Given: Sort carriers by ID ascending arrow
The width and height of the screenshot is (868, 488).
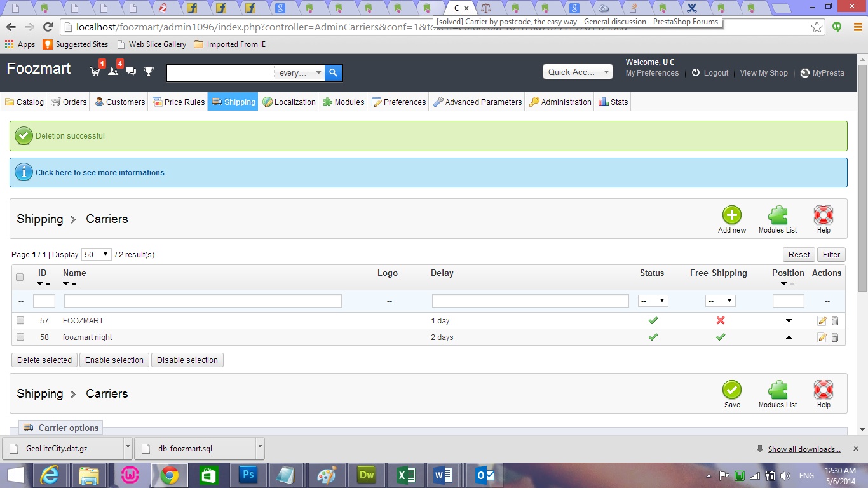Looking at the screenshot, I should click(48, 283).
